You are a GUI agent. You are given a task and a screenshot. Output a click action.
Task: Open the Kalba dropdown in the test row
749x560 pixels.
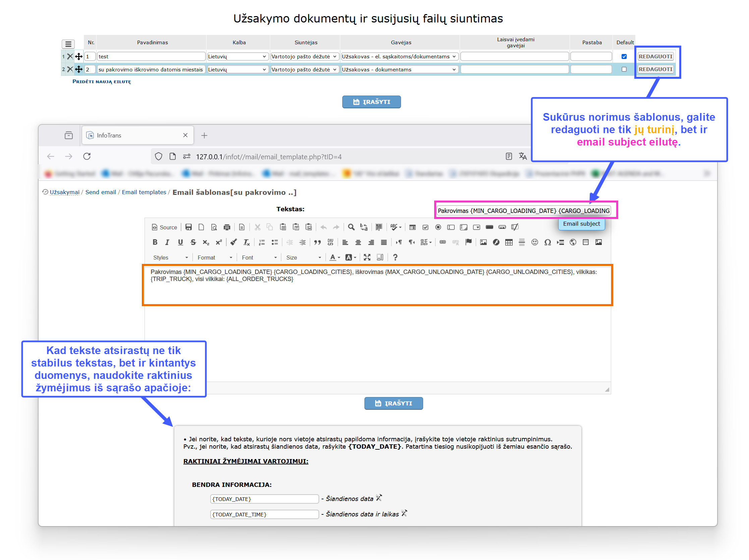(x=237, y=57)
